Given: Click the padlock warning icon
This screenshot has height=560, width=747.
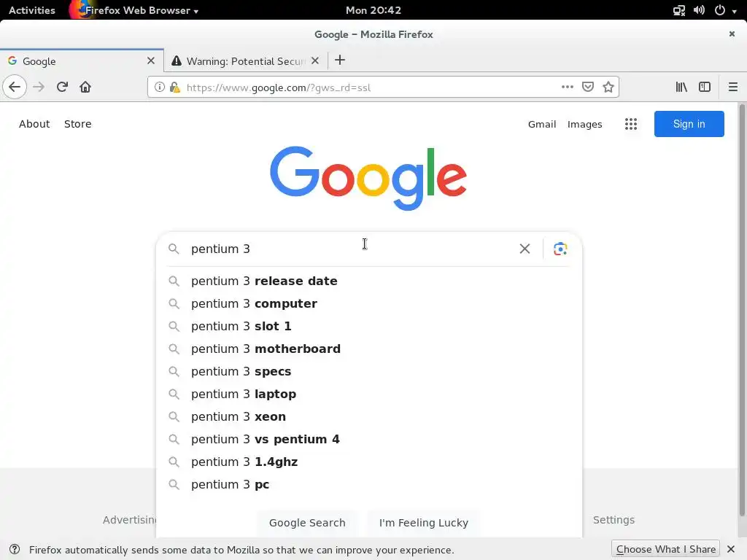Looking at the screenshot, I should point(175,87).
